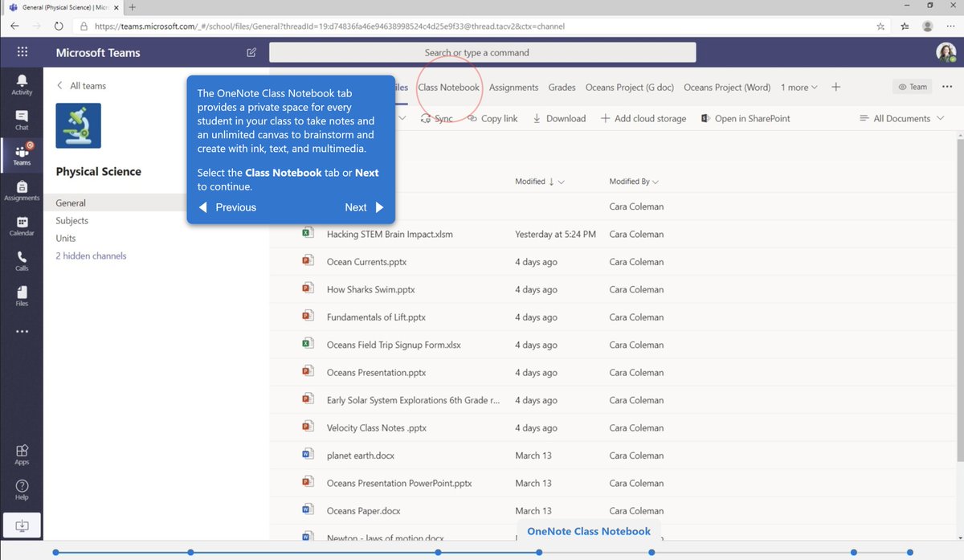Viewport: 964px width, 560px height.
Task: Open the Oceans Project (Word) tab
Action: [x=727, y=87]
